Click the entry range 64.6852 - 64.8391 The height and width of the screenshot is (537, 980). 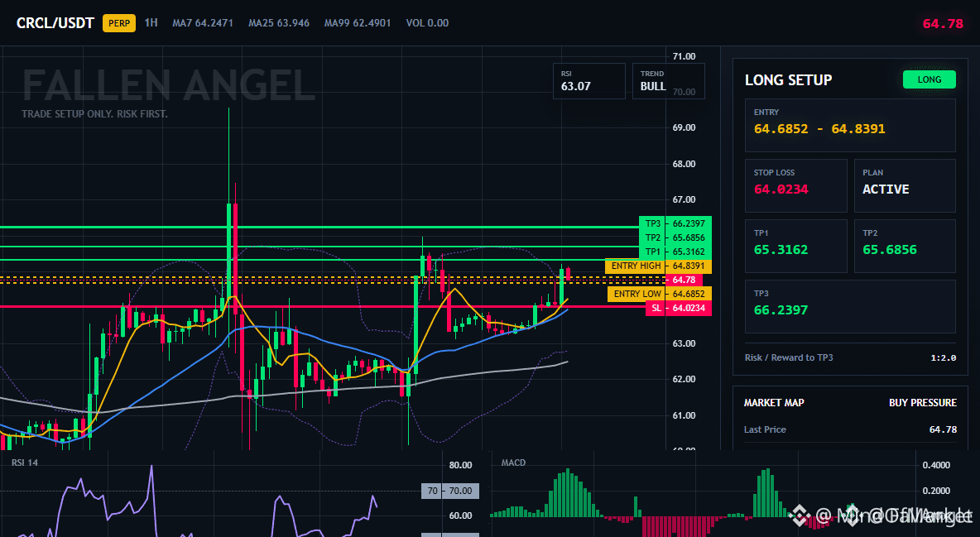pyautogui.click(x=819, y=129)
